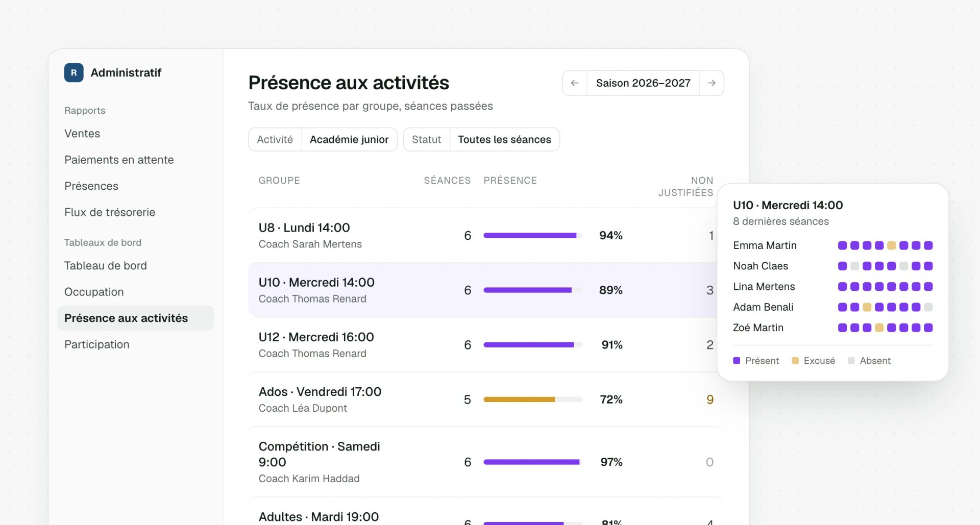
Task: Click the next season arrow icon
Action: 712,83
